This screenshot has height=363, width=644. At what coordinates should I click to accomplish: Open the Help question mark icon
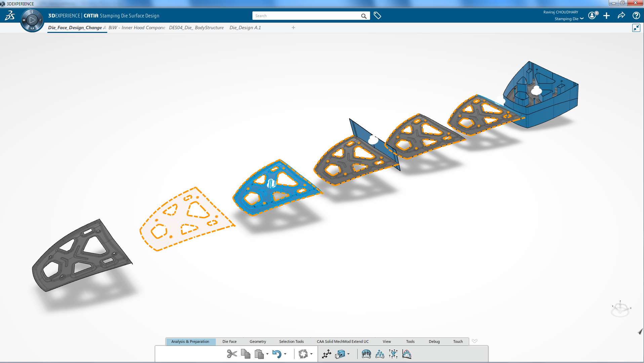tap(636, 16)
